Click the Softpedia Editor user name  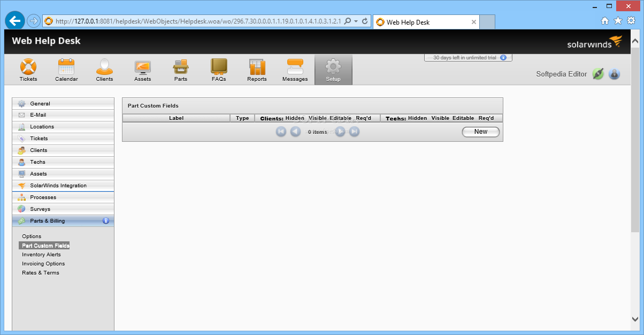tap(562, 74)
